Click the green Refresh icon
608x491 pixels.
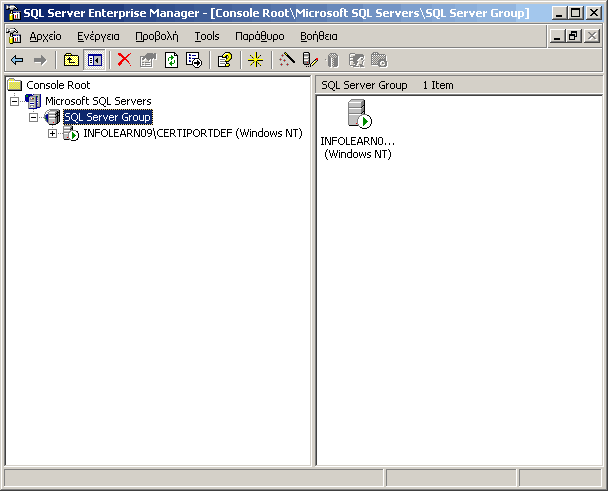171,60
